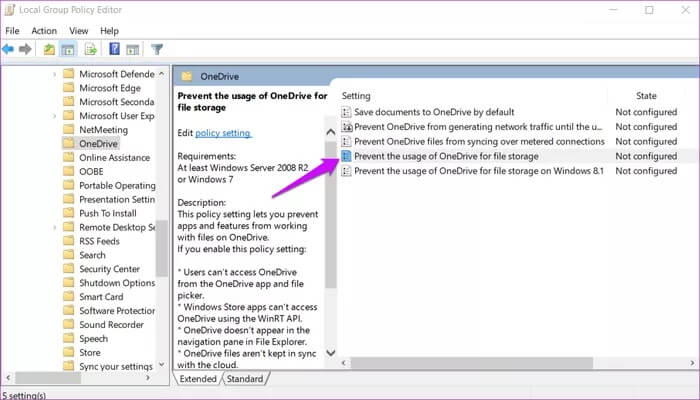
Task: Select Prevent OneDrive files syncing over metered connections
Action: point(479,142)
